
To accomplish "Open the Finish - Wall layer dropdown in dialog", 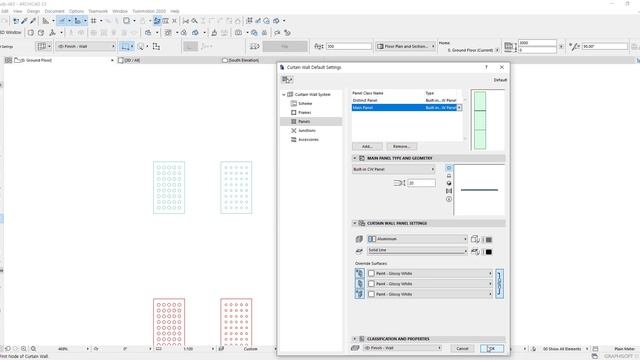I will 402,348.
